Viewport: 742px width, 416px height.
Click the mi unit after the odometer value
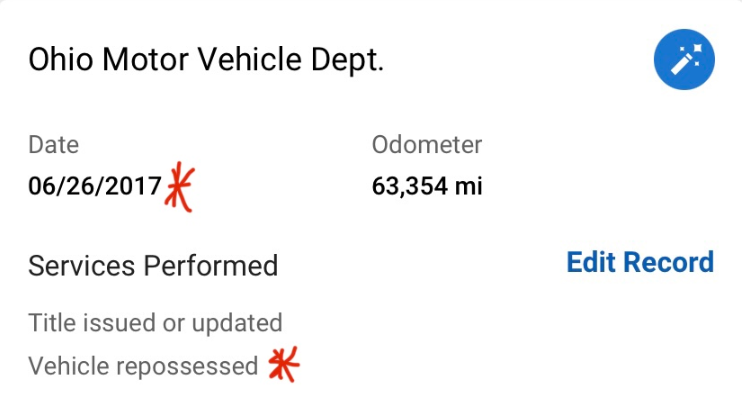[x=468, y=186]
